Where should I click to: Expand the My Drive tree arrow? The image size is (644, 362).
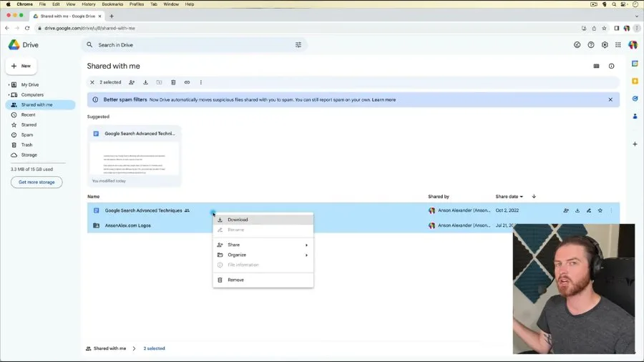point(9,84)
